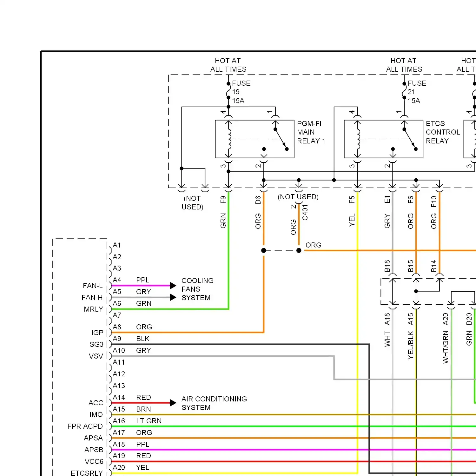
Task: Click the 'IGP' signal name
Action: (97, 333)
